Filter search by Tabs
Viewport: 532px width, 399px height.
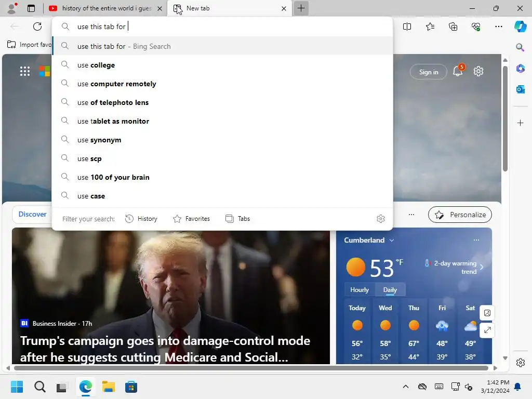coord(238,219)
